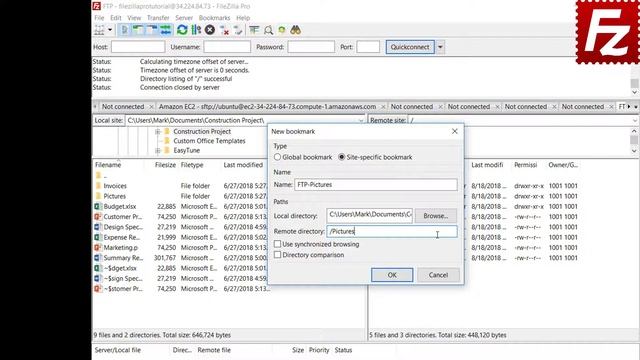
Task: Click the Invoices folder icon
Action: (98, 186)
